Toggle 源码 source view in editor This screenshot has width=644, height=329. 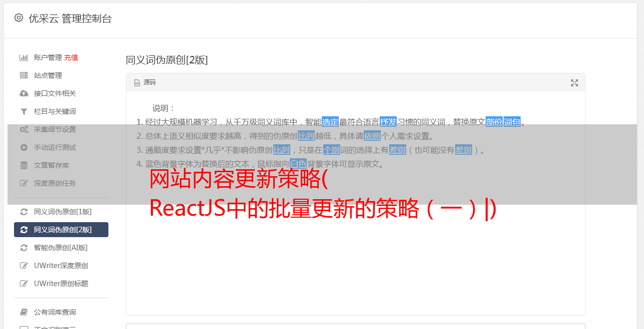point(145,82)
